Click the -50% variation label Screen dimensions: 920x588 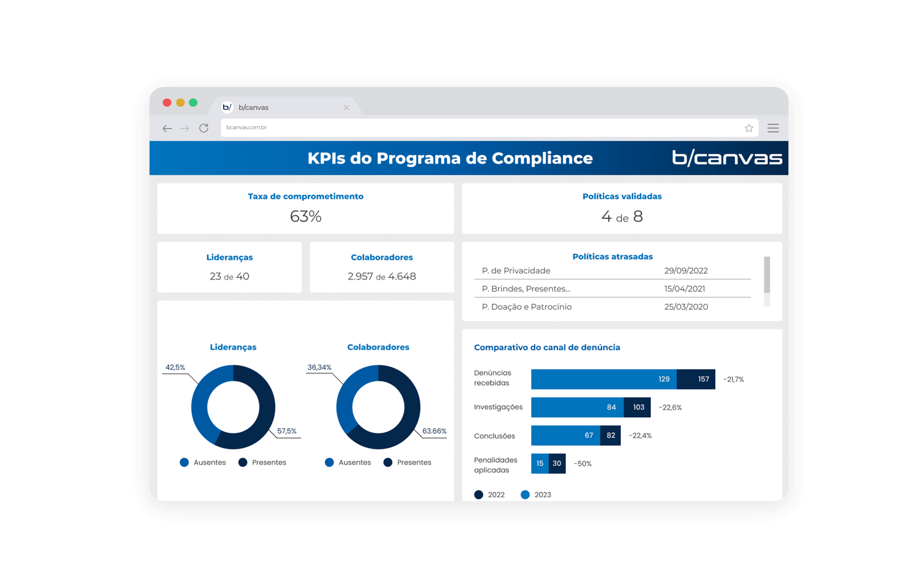583,463
